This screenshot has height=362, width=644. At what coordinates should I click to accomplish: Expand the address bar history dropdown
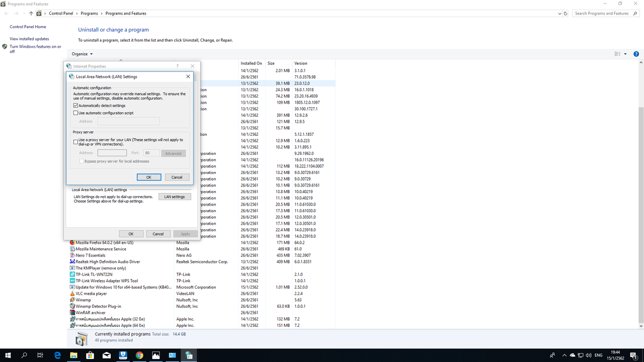559,14
